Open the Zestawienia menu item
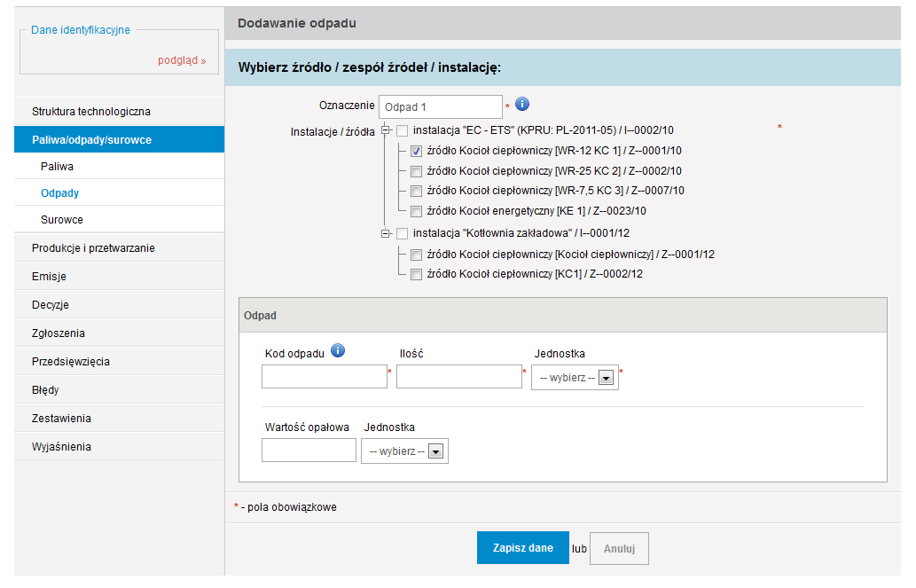The height and width of the screenshot is (588, 916). 119,419
